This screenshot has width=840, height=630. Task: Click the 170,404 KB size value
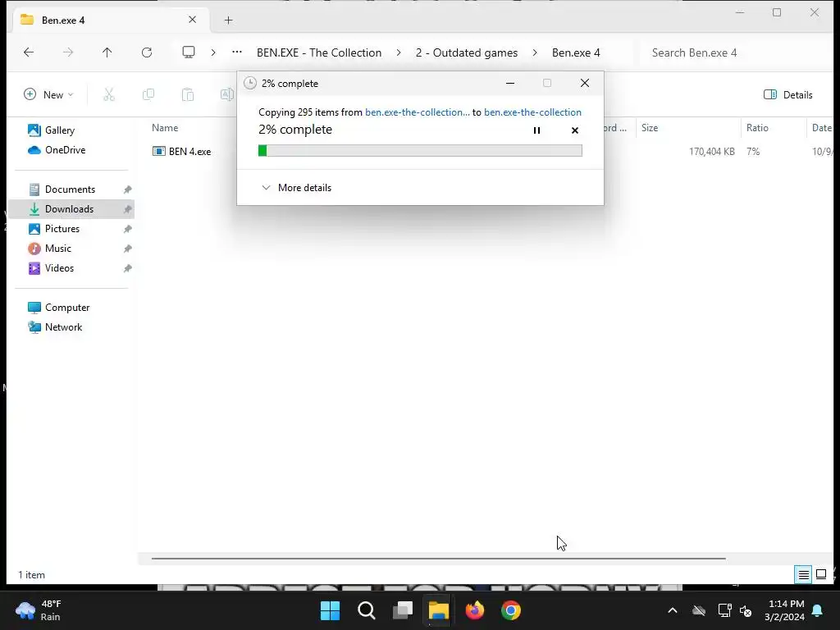click(711, 152)
